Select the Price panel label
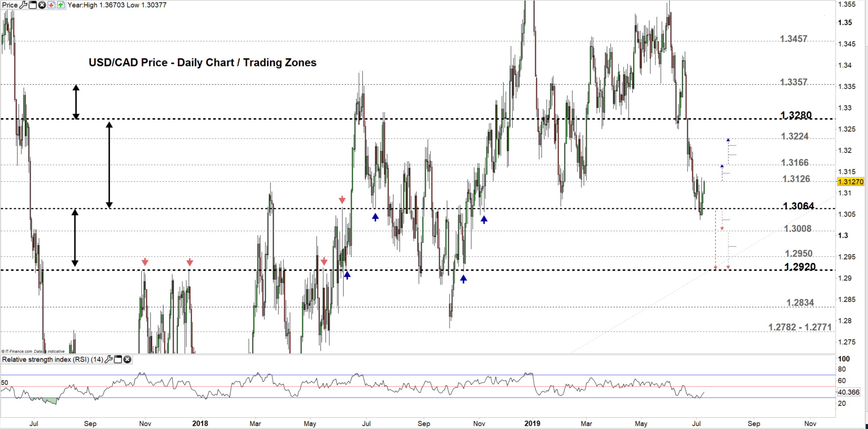 tap(10, 5)
